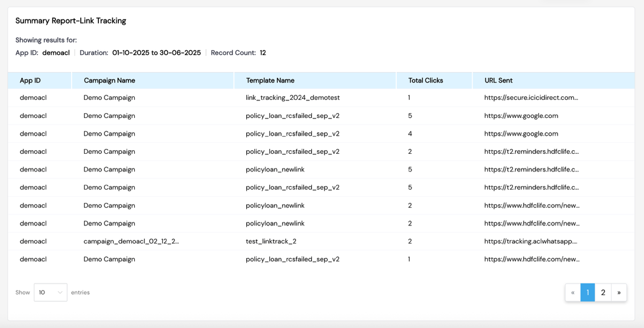Select the campaign_demoacl_02_12_2… campaign cell
Image resolution: width=644 pixels, height=328 pixels.
pos(132,241)
